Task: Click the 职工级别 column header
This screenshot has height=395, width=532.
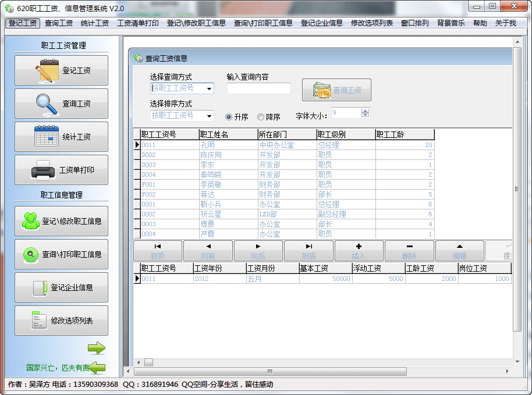Action: [346, 134]
